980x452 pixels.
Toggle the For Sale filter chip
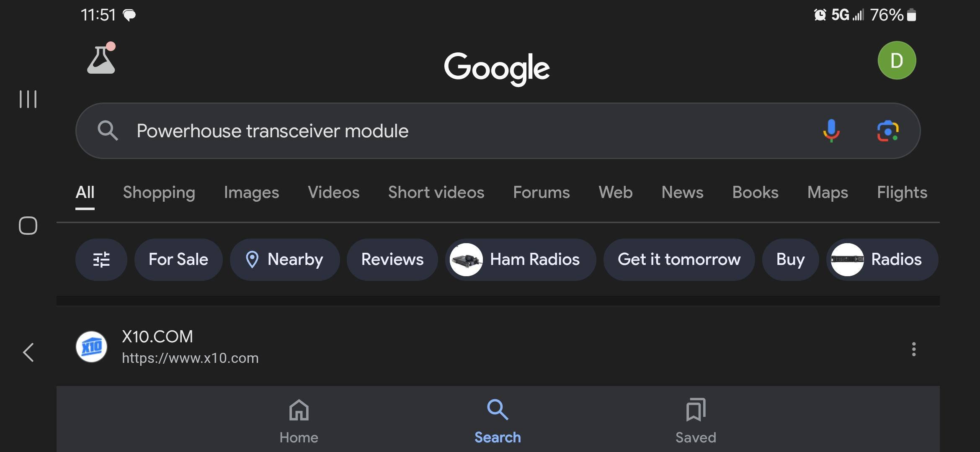coord(178,259)
